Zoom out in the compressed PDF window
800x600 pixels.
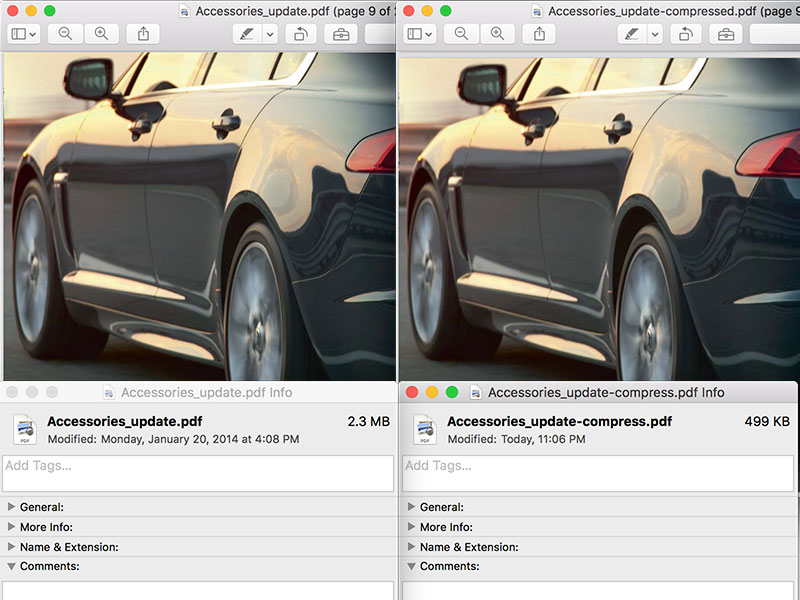click(x=461, y=34)
